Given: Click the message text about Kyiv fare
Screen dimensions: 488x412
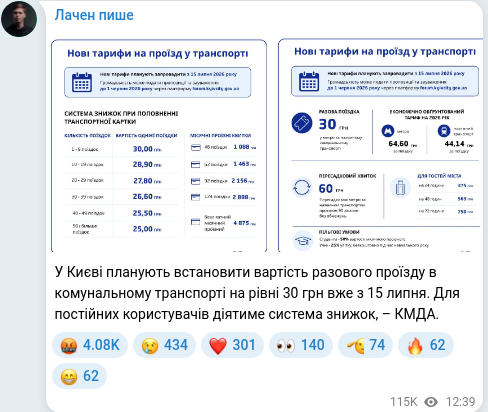Looking at the screenshot, I should point(257,293).
